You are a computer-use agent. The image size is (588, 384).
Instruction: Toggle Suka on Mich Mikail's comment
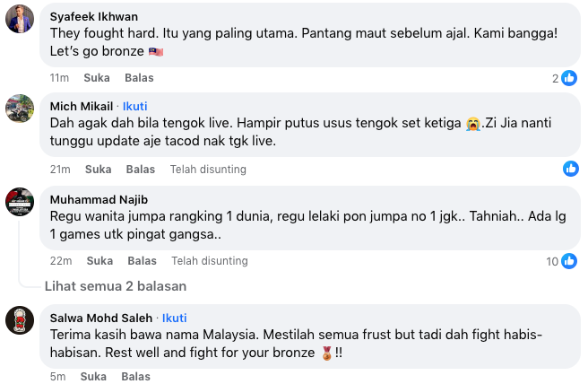(98, 169)
